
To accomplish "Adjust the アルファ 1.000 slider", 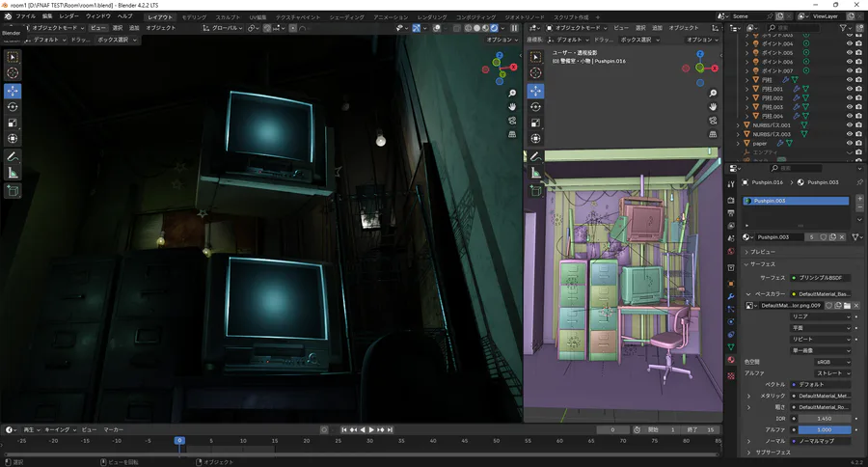I will coord(825,430).
